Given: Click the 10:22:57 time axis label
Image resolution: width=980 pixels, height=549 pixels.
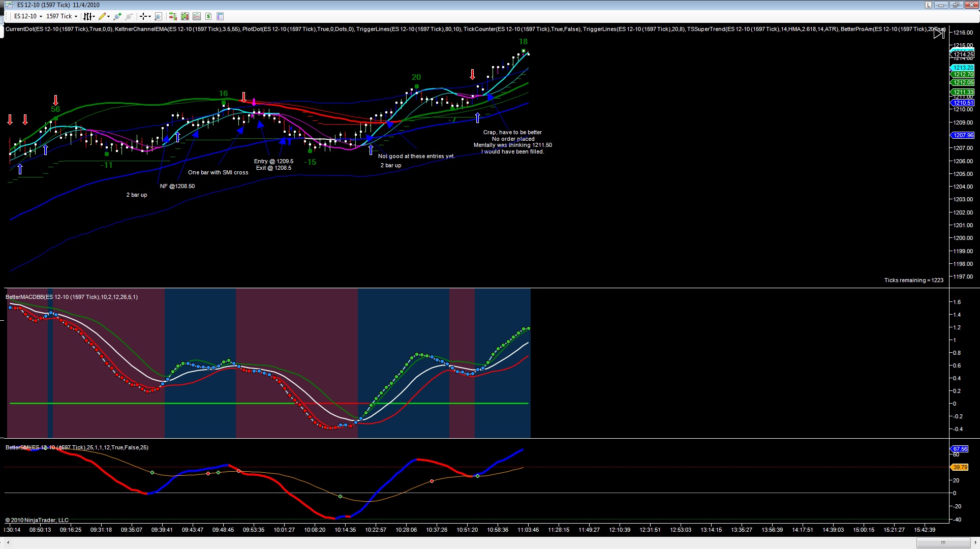Looking at the screenshot, I should (376, 530).
